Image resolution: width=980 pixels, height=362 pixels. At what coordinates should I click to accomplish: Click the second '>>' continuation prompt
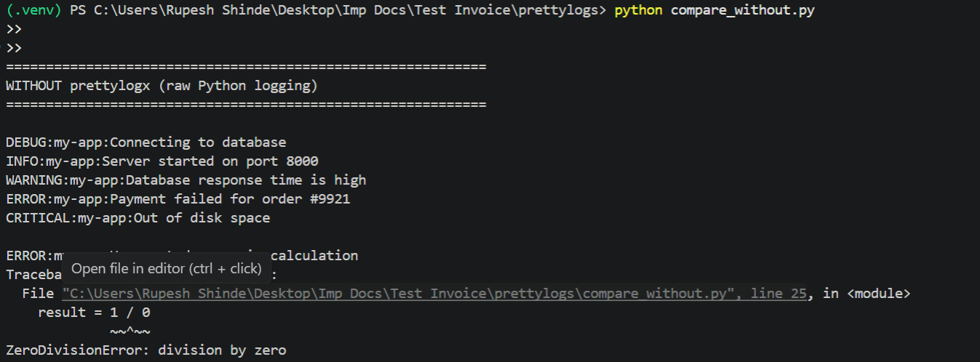pos(14,49)
